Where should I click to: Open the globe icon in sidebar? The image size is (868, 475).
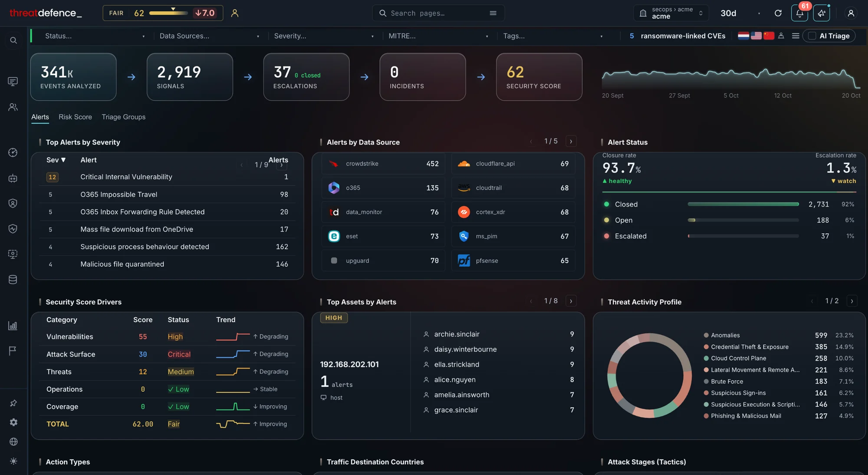coord(13,442)
